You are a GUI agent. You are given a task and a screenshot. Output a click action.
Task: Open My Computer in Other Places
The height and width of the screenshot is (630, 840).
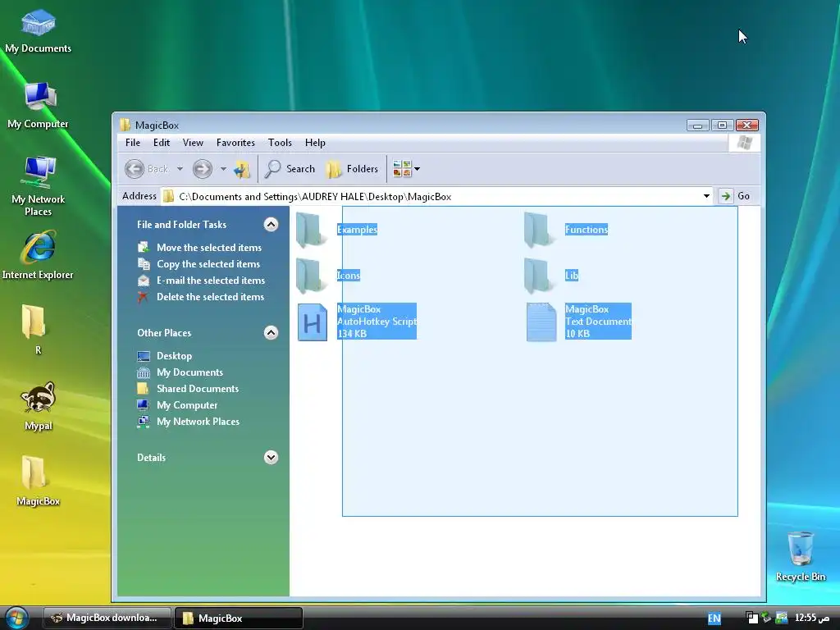[x=177, y=405]
